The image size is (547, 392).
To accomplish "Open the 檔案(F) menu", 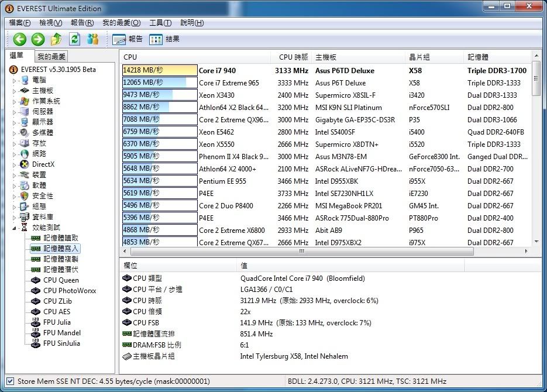I will [20, 23].
